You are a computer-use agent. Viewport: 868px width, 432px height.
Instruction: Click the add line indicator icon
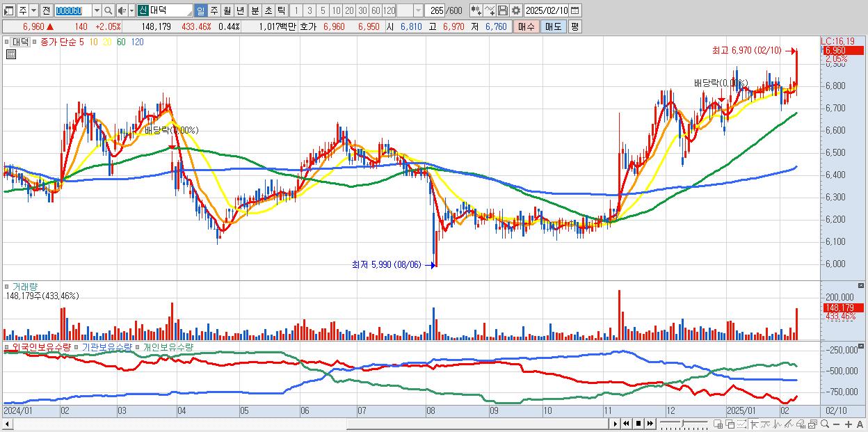pos(490,10)
